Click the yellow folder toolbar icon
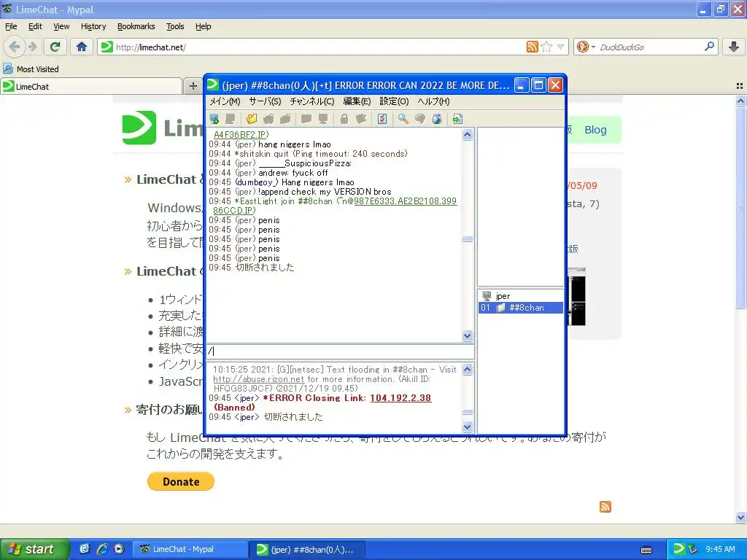Viewport: 747px width, 560px height. click(252, 119)
